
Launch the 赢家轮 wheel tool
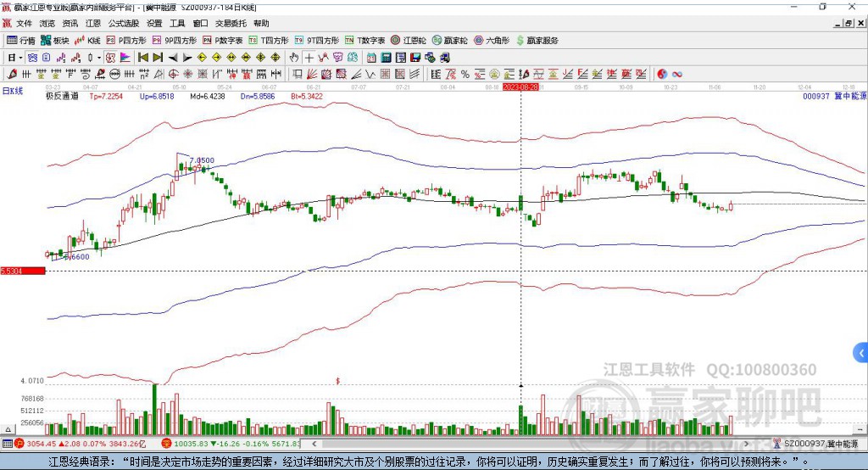click(450, 41)
